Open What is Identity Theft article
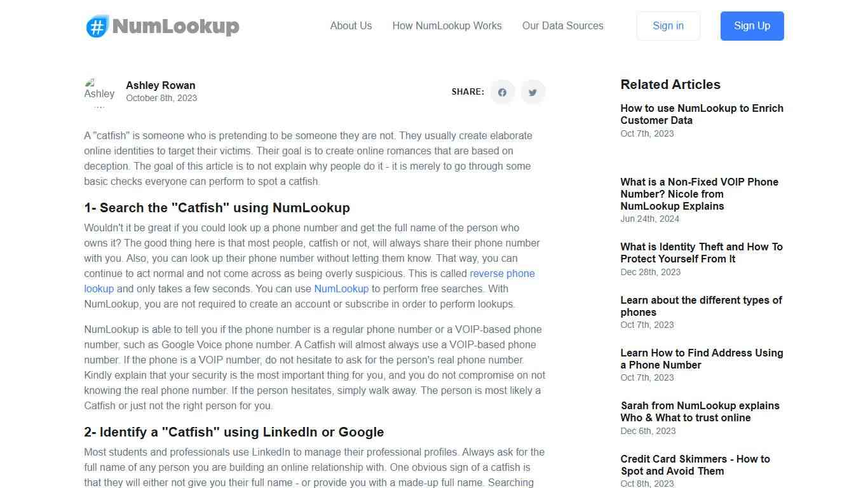 tap(701, 253)
